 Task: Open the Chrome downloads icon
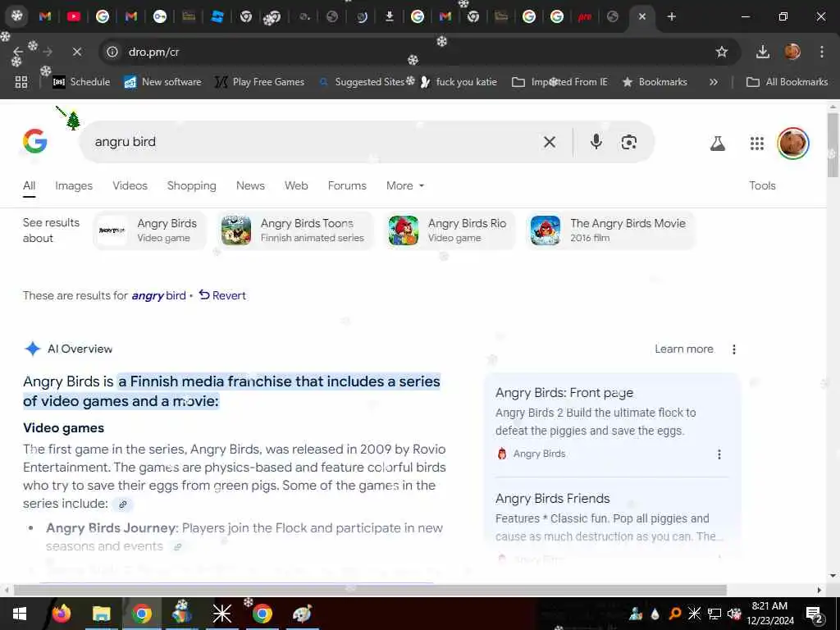point(762,52)
